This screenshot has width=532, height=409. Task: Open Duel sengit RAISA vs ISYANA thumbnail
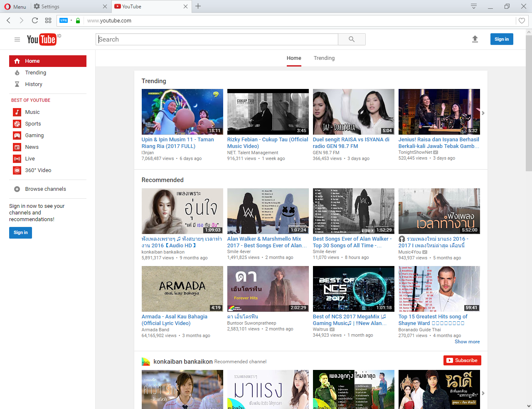click(x=353, y=112)
